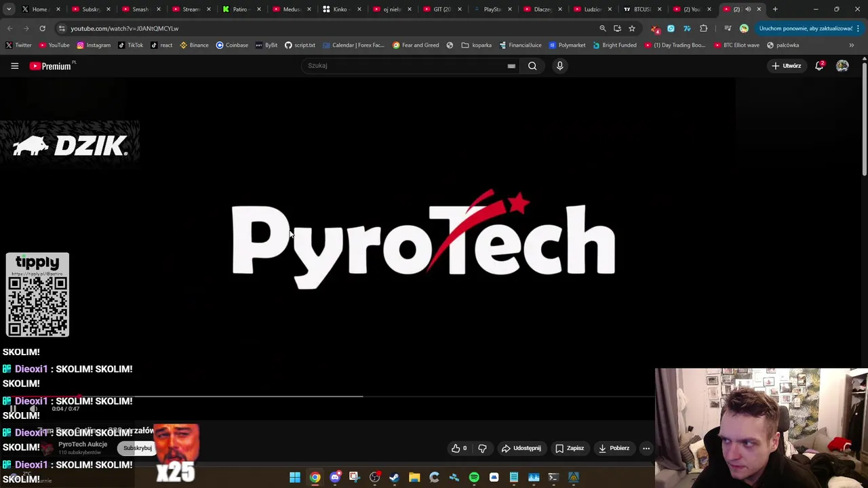Open the Binance bookmark
The height and width of the screenshot is (488, 868).
pyautogui.click(x=194, y=45)
